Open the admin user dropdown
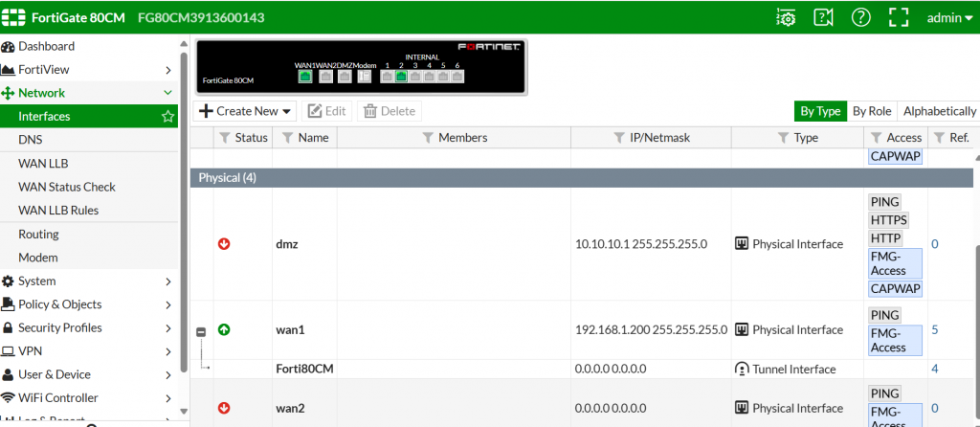Image resolution: width=980 pixels, height=427 pixels. point(949,18)
